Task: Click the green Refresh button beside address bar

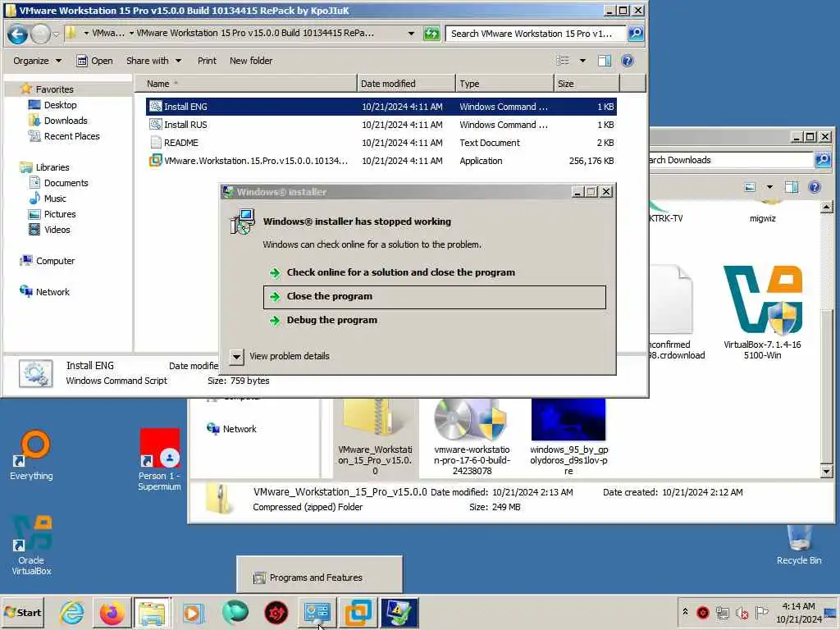Action: tap(431, 34)
